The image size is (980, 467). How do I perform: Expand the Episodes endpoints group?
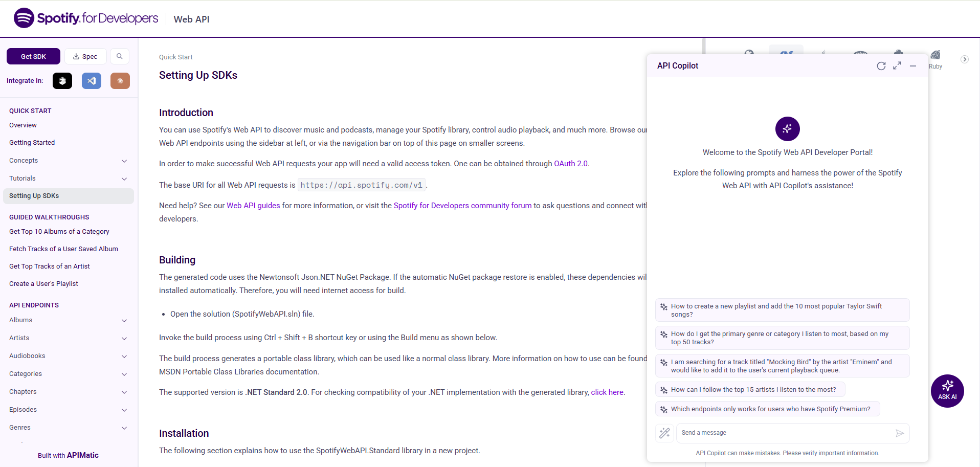[69, 410]
